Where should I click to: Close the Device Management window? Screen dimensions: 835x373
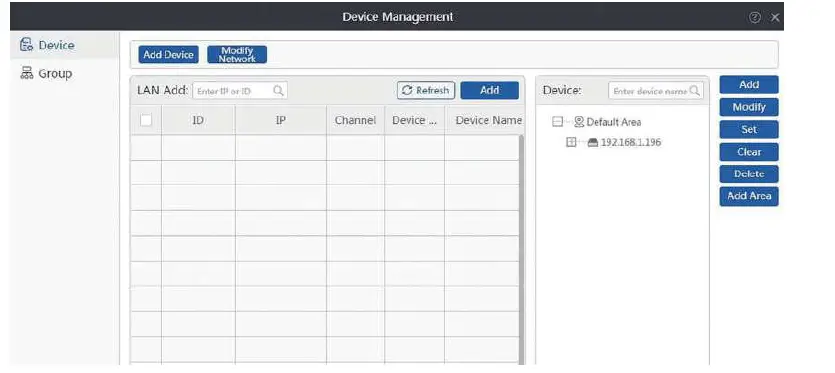click(775, 17)
